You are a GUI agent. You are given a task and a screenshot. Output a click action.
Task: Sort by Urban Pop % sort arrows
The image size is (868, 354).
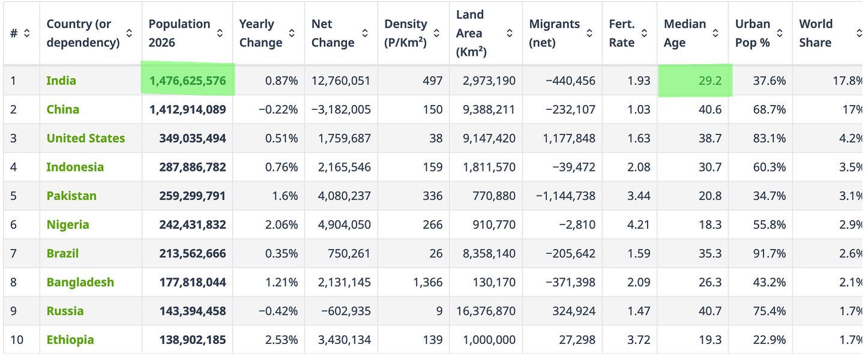pyautogui.click(x=780, y=34)
